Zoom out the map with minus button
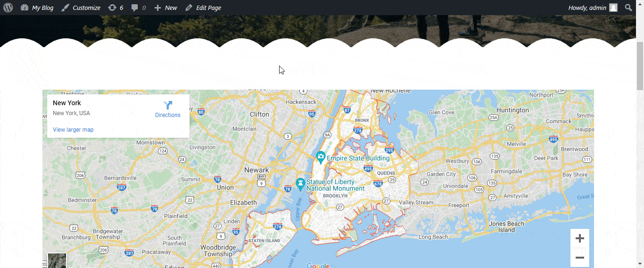Viewport: 644px width, 268px height. [x=580, y=258]
